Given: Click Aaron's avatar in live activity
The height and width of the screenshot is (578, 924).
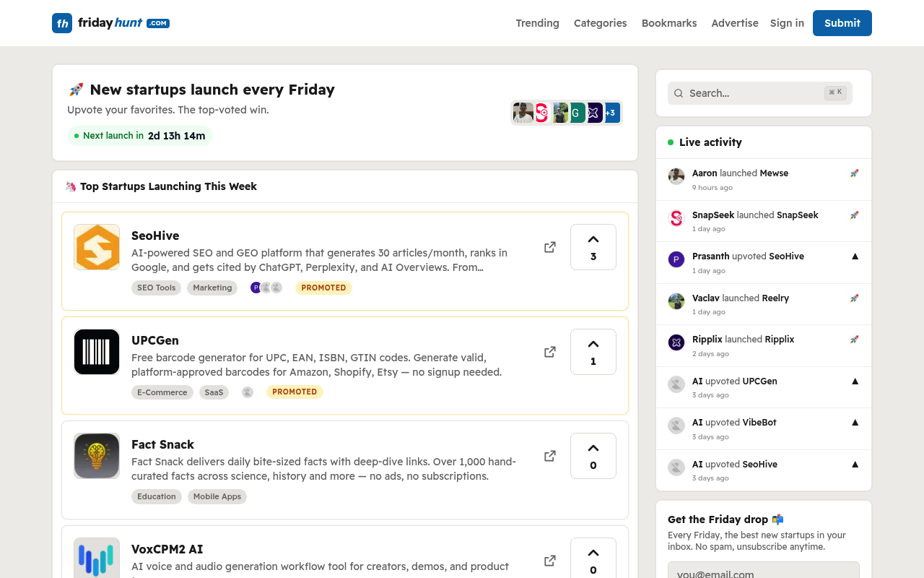Looking at the screenshot, I should (676, 176).
